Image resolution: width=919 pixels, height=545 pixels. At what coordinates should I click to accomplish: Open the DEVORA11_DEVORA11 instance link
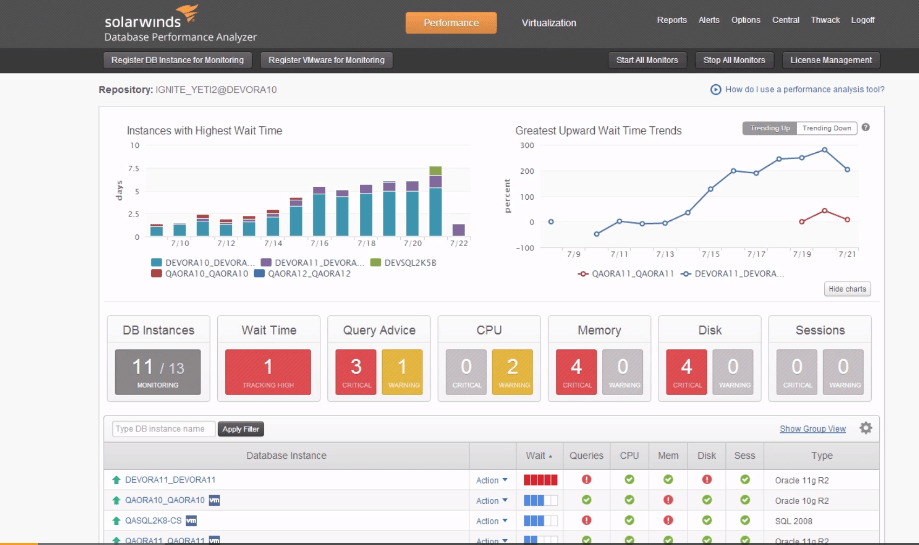tap(170, 479)
